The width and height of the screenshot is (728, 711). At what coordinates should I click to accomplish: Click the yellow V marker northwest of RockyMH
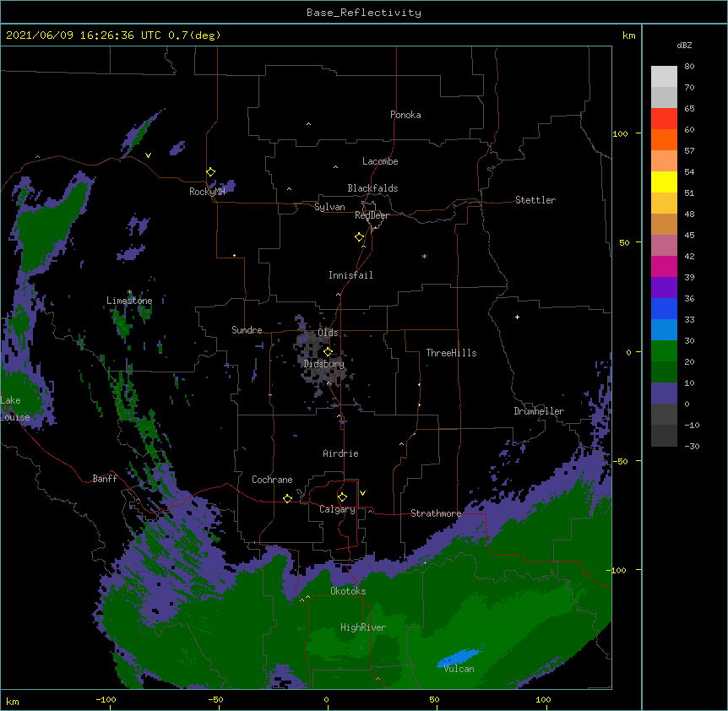[x=148, y=155]
